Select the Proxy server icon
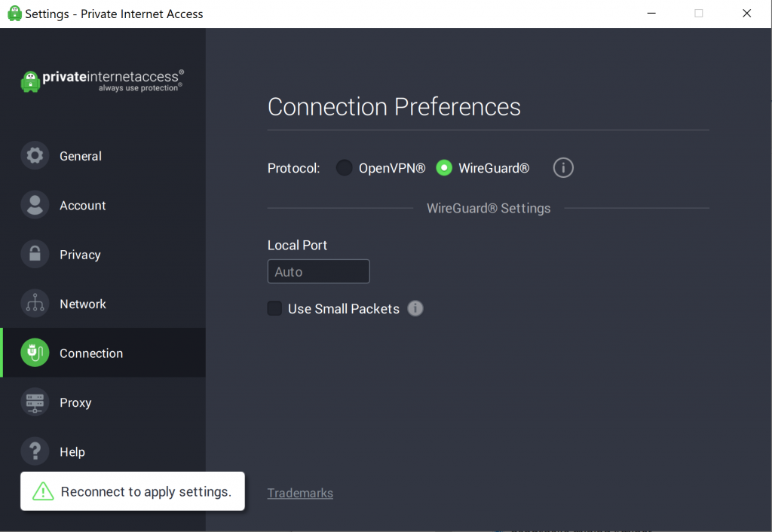772x532 pixels. click(x=35, y=402)
